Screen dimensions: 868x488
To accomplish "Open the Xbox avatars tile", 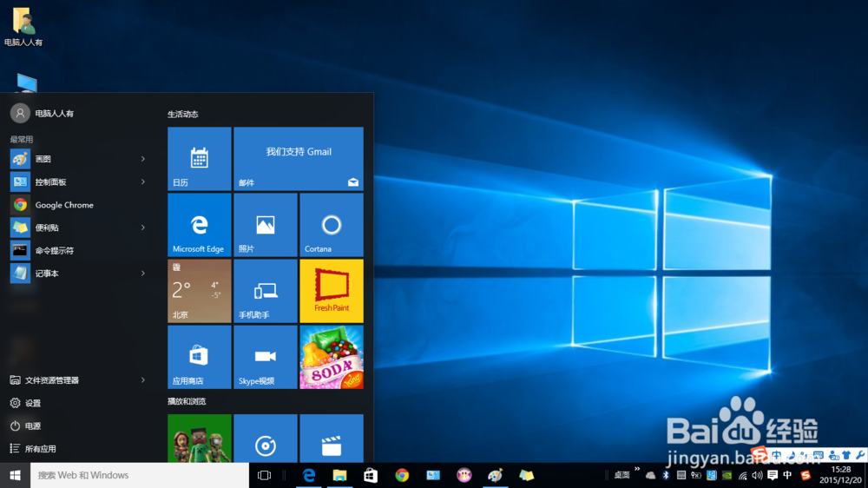I will 200,439.
